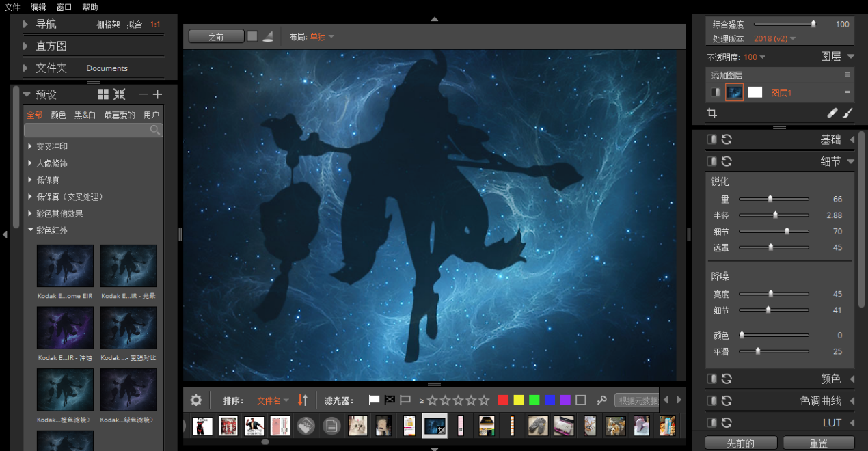868x451 pixels.
Task: Select the crop tool icon
Action: click(x=711, y=113)
